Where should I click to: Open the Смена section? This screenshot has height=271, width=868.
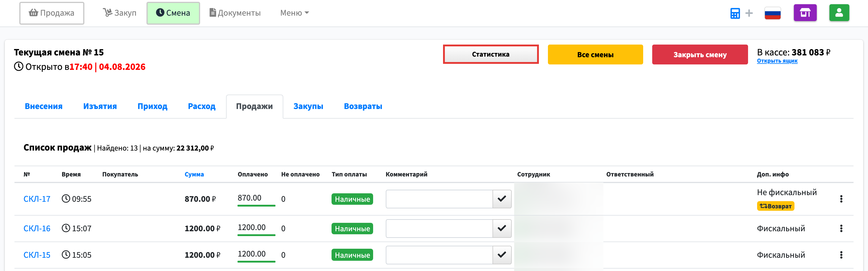pos(173,13)
